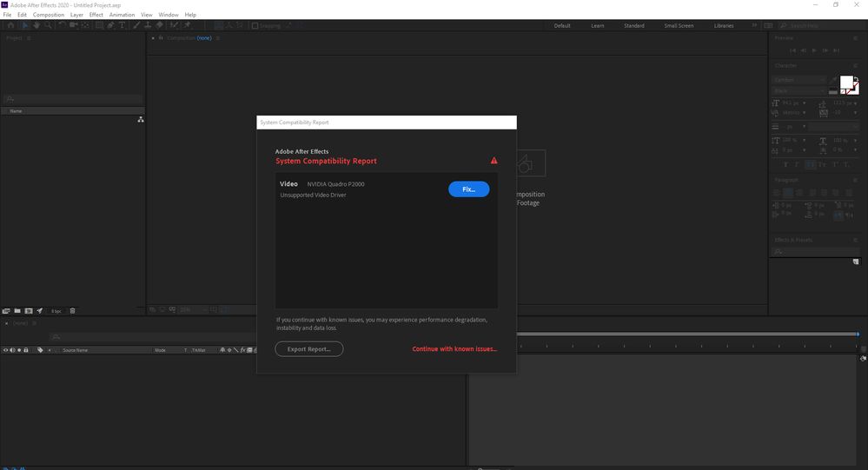Open the Edit menu
Image resolution: width=868 pixels, height=470 pixels.
tap(22, 15)
